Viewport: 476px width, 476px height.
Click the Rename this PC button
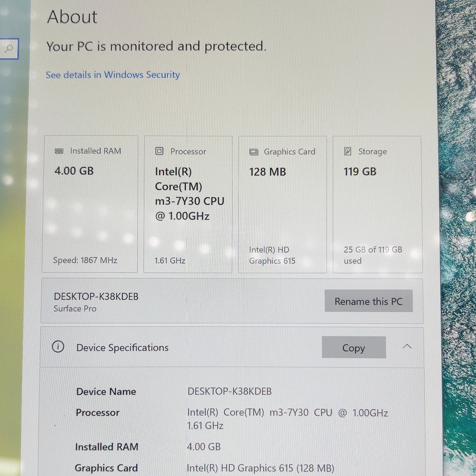coord(369,301)
